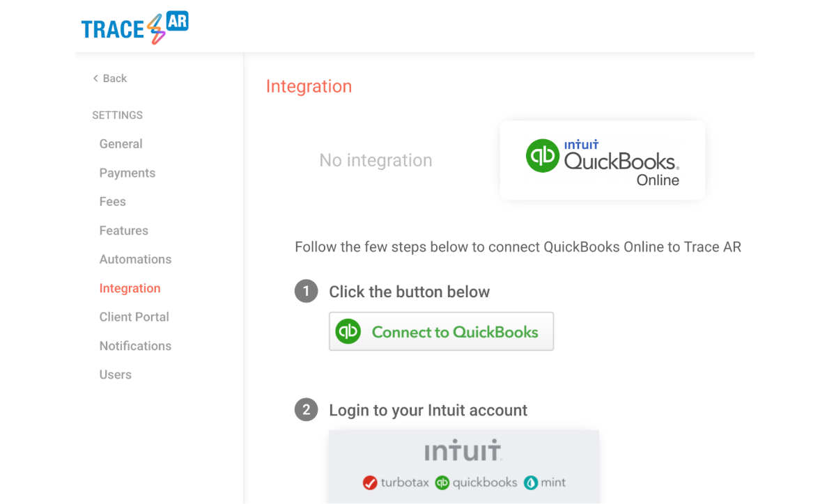Viewport: 836px width, 504px height.
Task: Click Connect to QuickBooks button
Action: (x=442, y=331)
